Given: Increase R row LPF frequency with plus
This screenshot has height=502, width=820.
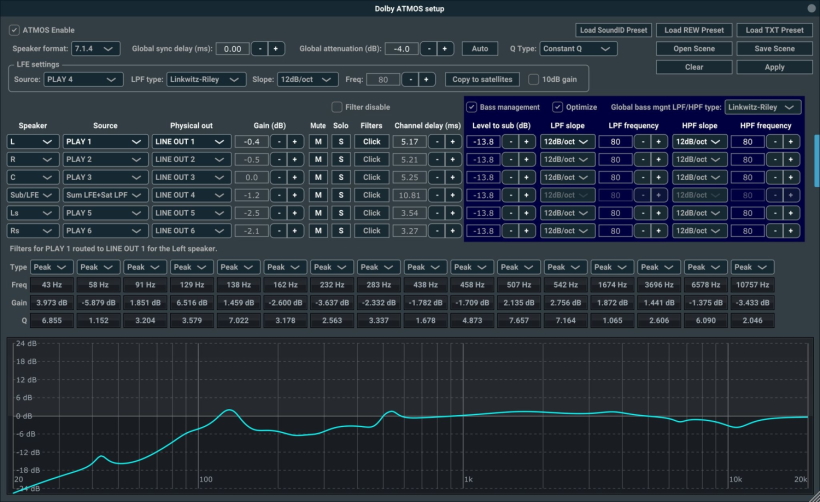Looking at the screenshot, I should coord(658,159).
